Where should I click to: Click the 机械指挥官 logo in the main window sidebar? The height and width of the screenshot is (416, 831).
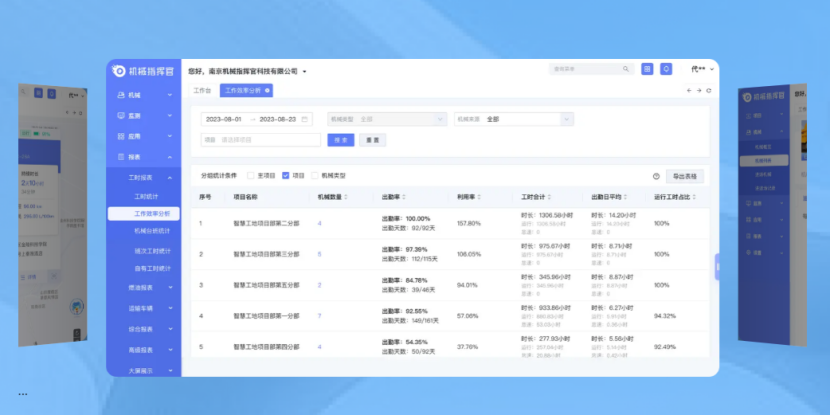pyautogui.click(x=143, y=71)
